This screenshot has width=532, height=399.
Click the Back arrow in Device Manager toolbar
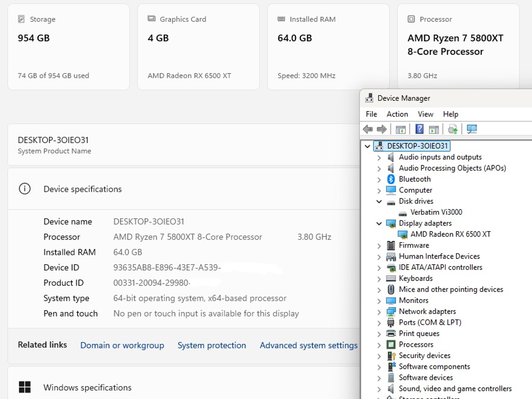coord(368,129)
